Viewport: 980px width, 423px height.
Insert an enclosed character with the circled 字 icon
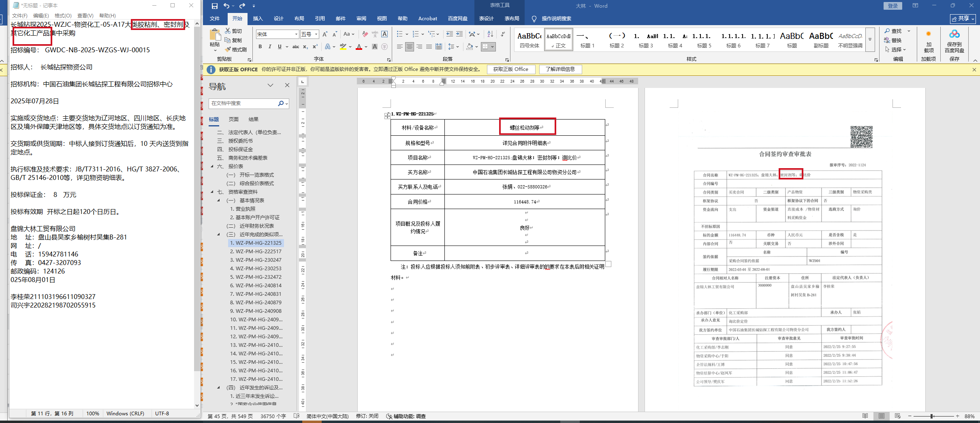tap(384, 47)
